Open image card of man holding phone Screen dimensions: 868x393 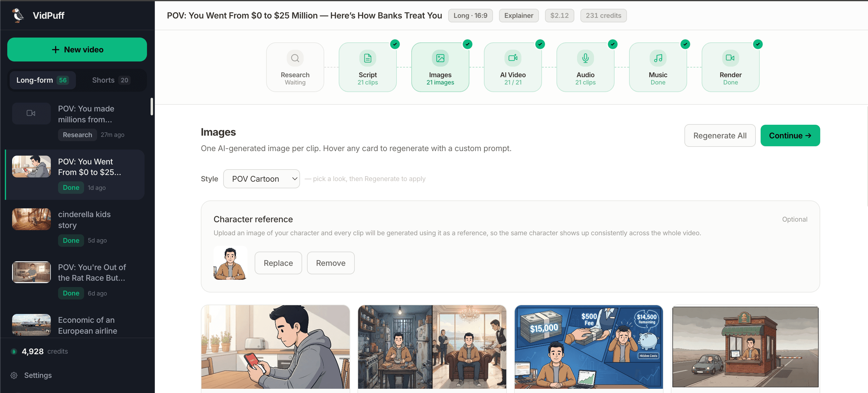[x=275, y=347]
